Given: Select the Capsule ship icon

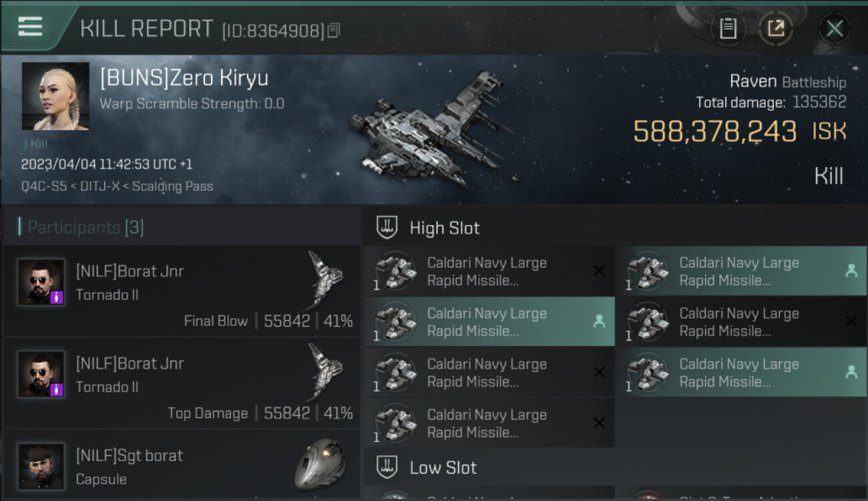Looking at the screenshot, I should click(x=320, y=464).
